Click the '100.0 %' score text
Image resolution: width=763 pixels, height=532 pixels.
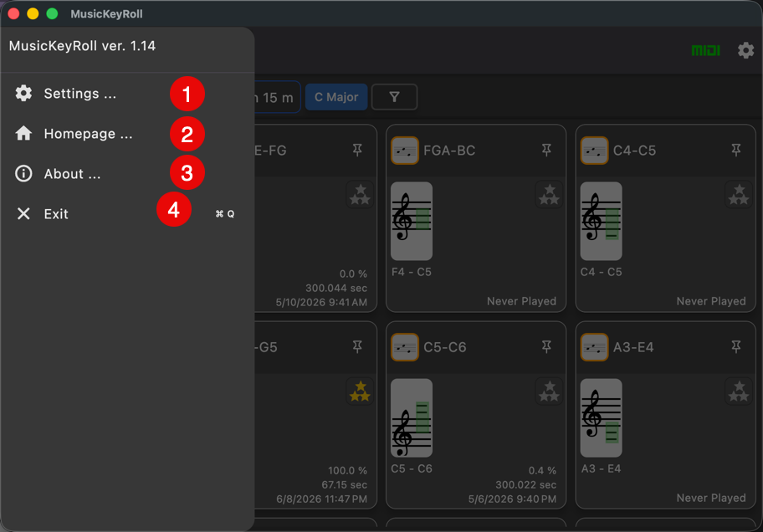[347, 471]
